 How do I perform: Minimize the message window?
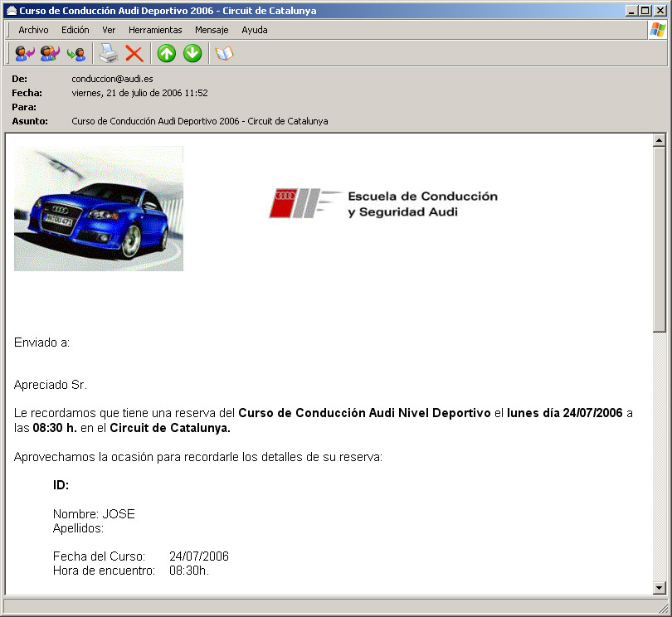pyautogui.click(x=631, y=11)
